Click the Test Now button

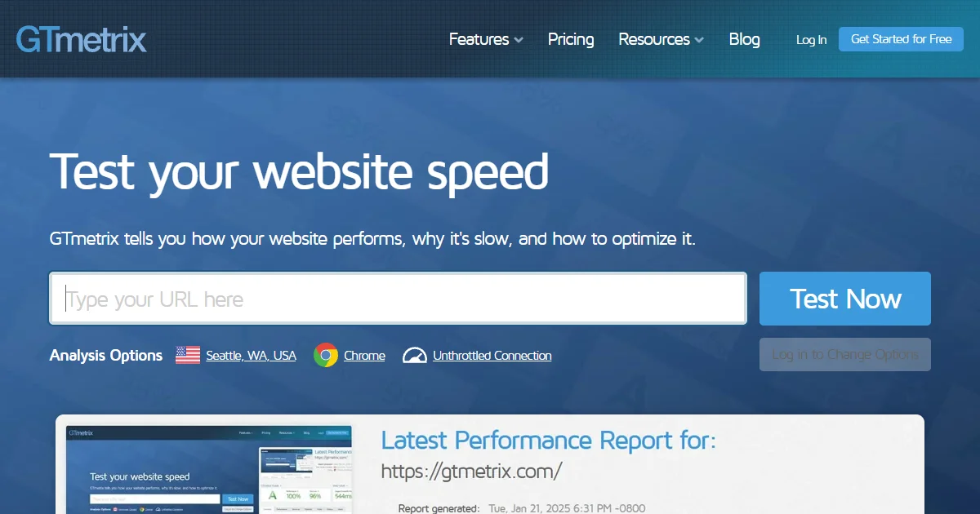[x=845, y=299]
